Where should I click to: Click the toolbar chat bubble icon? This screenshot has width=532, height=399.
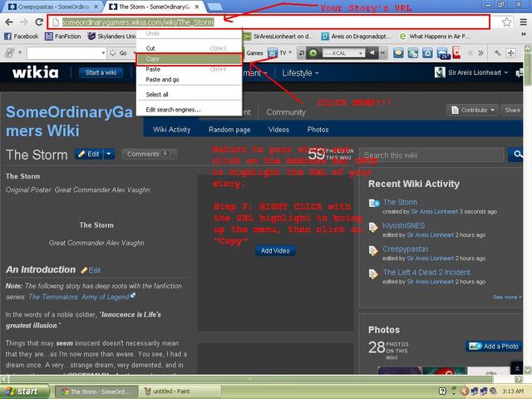(398, 53)
